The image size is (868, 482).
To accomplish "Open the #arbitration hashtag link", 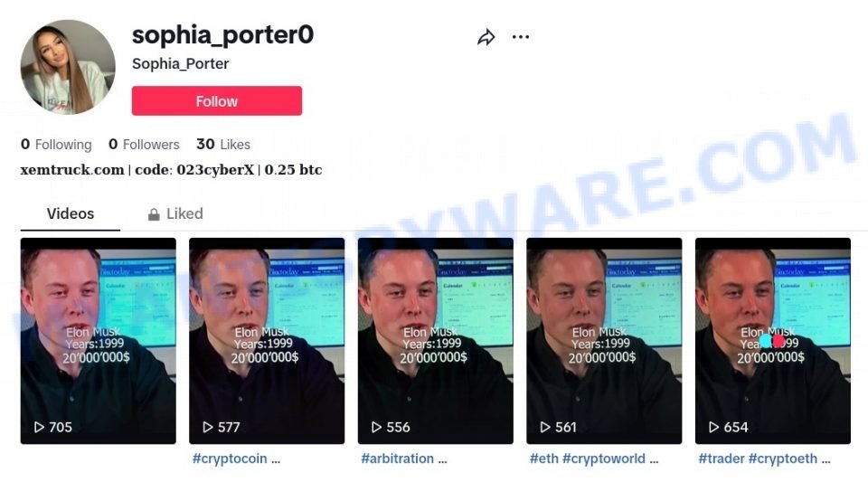I will click(x=398, y=458).
